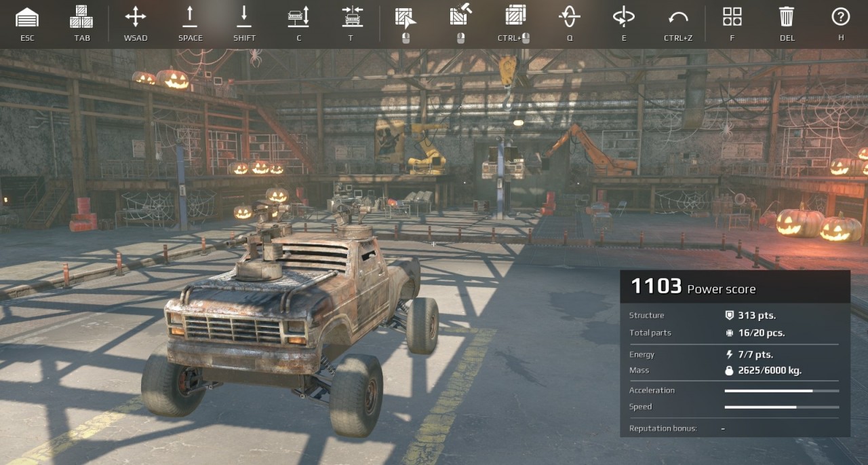868x465 pixels.
Task: Click the 16/20 pcs. parts count
Action: coord(762,333)
